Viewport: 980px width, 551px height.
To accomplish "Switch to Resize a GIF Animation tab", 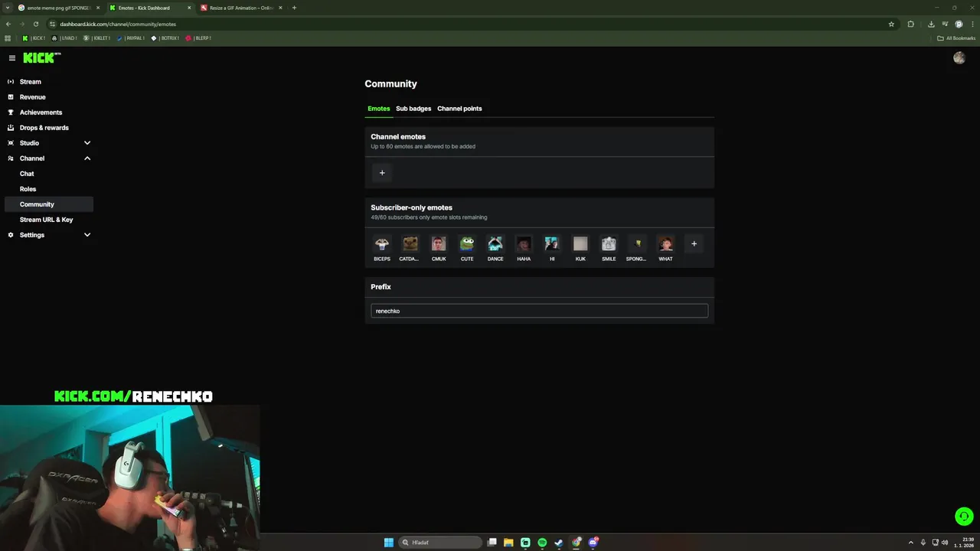I will point(241,8).
